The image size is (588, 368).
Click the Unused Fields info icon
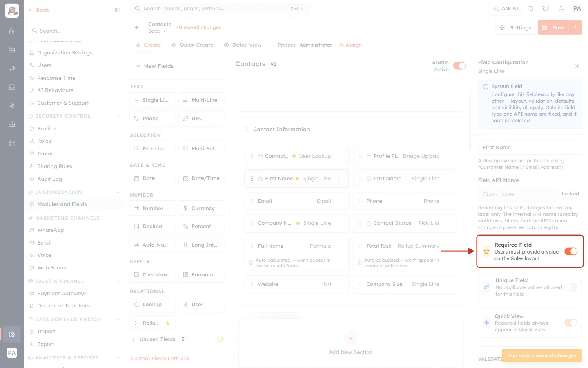pyautogui.click(x=220, y=339)
